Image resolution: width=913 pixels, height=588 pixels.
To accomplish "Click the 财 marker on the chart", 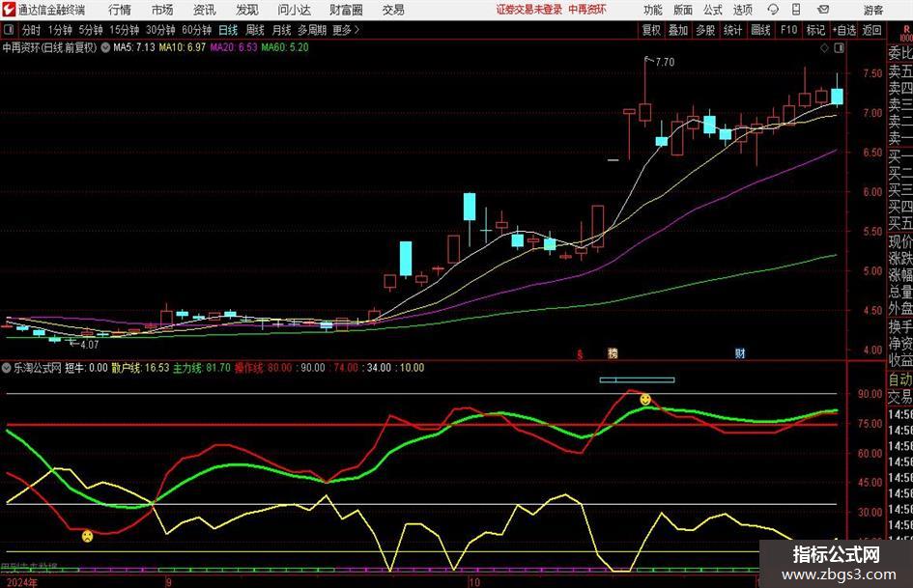I will click(x=740, y=353).
